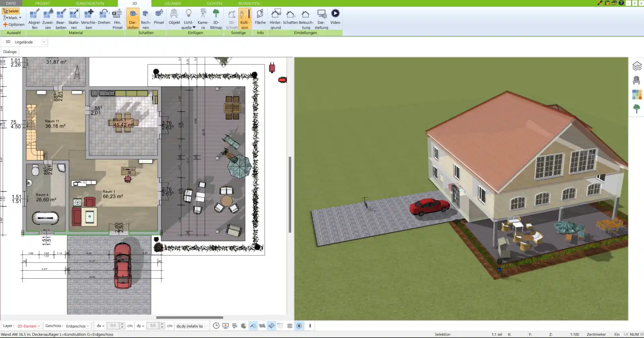This screenshot has width=644, height=338.
Task: Open Hintergrund settings
Action: click(x=275, y=19)
